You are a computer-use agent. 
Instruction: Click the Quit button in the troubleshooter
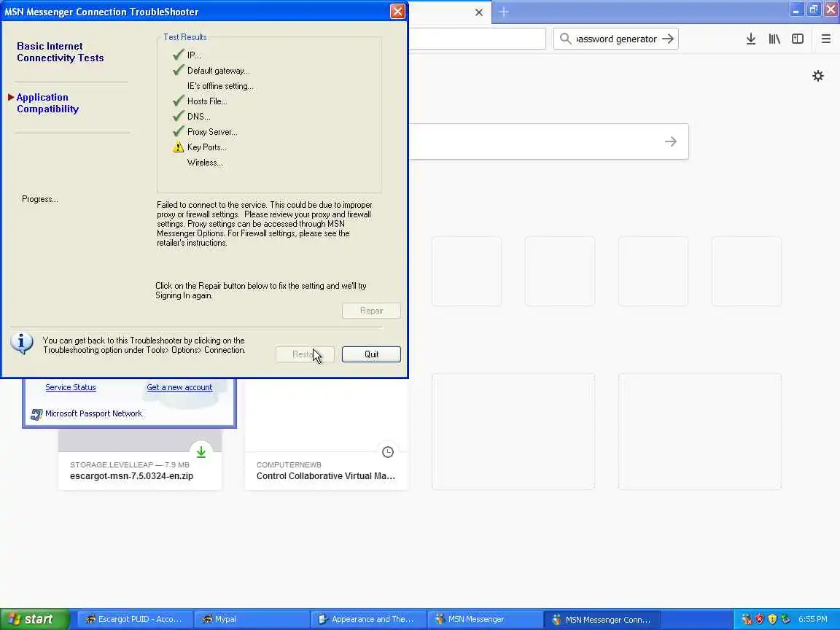pos(371,354)
